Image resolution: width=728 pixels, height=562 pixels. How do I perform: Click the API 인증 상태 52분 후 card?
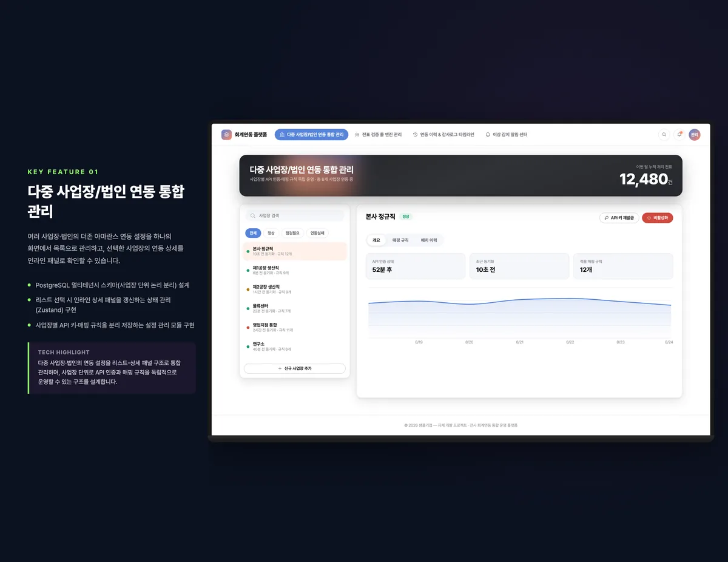[416, 266]
